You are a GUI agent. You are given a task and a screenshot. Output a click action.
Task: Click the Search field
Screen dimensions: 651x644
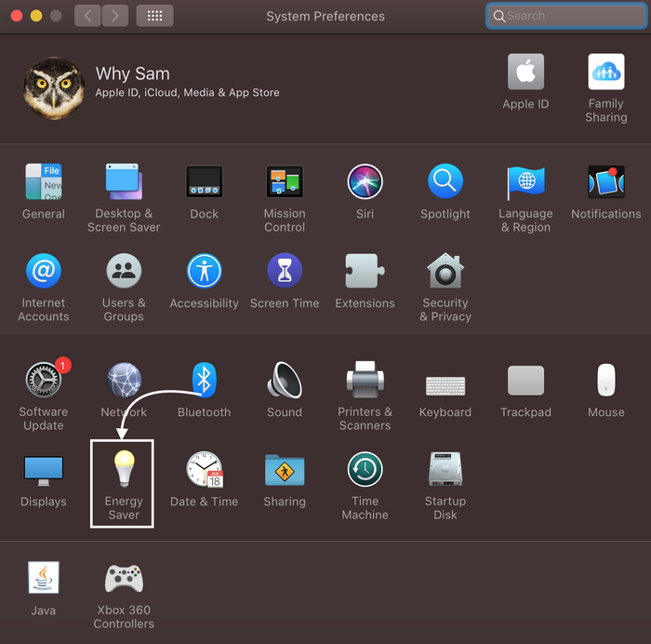coord(566,16)
